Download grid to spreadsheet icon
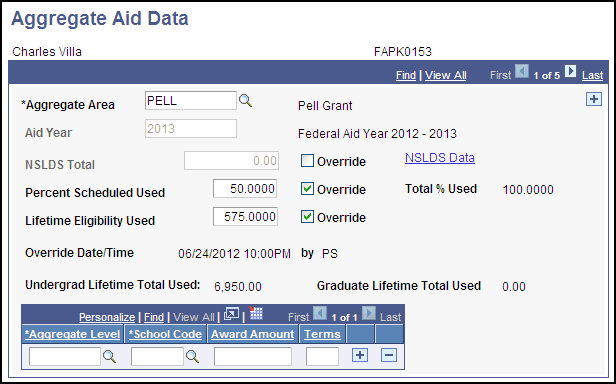The width and height of the screenshot is (616, 384). point(256,313)
